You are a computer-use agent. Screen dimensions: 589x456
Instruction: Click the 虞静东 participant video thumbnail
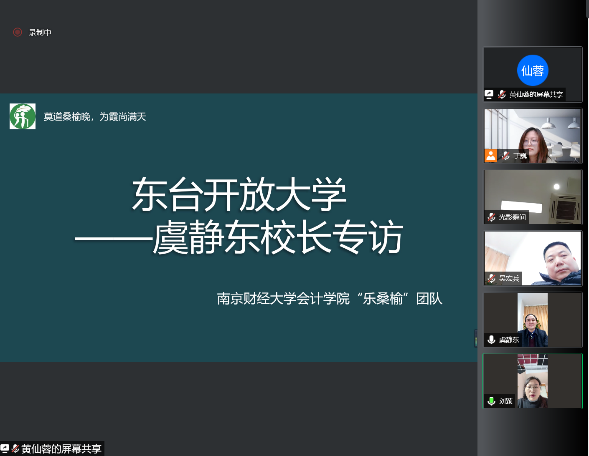pyautogui.click(x=532, y=320)
